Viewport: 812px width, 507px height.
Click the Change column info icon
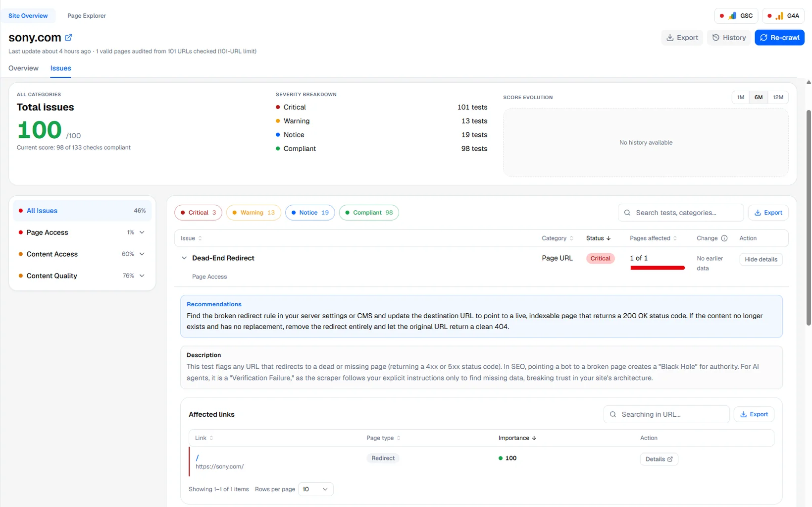[724, 238]
